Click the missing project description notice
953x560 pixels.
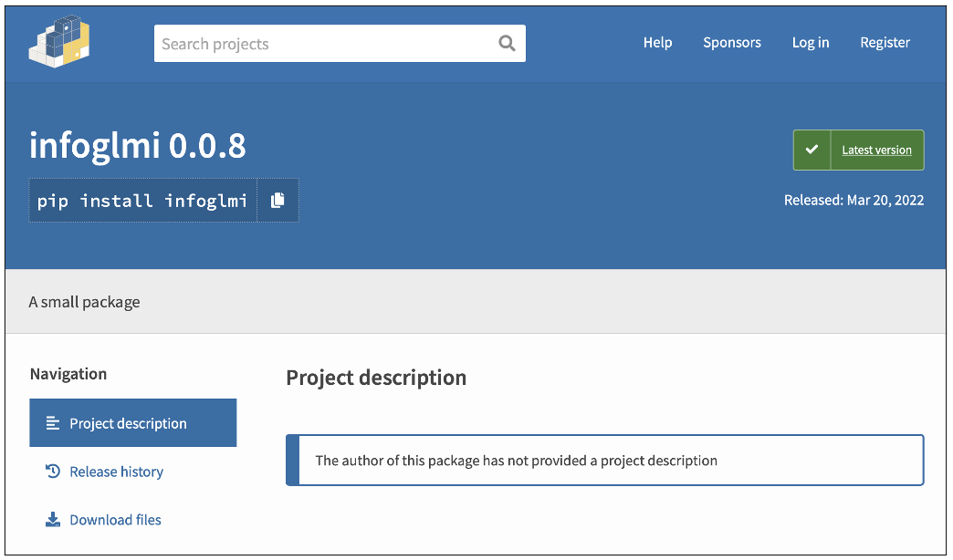pos(516,461)
